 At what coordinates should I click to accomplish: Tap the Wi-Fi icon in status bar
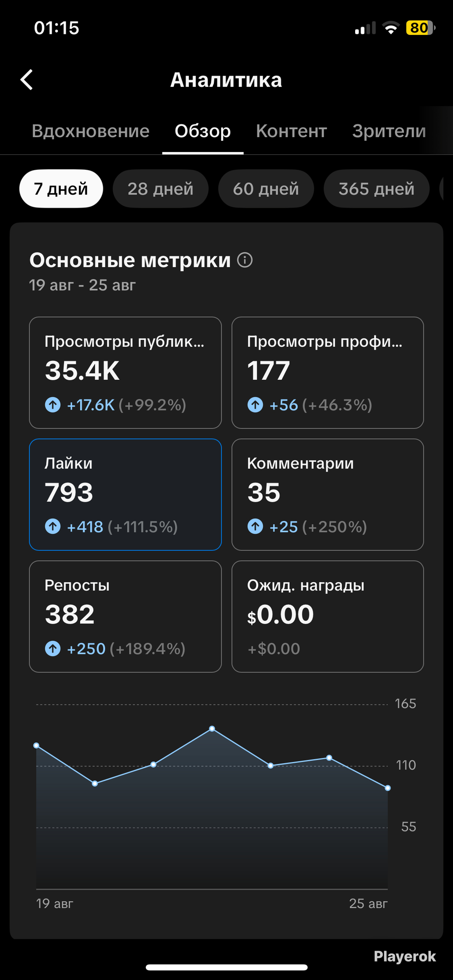pyautogui.click(x=390, y=28)
